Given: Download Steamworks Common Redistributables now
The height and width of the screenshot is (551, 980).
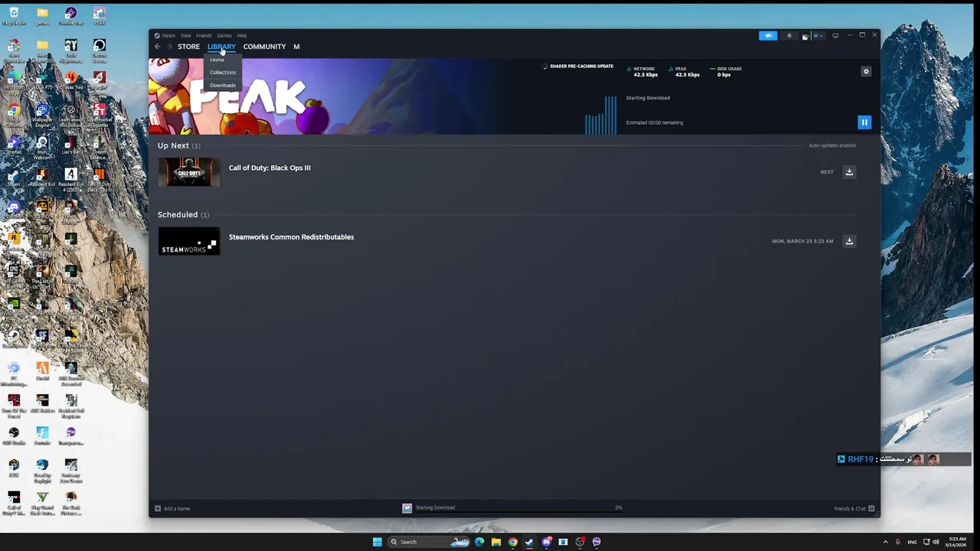Looking at the screenshot, I should pyautogui.click(x=849, y=241).
